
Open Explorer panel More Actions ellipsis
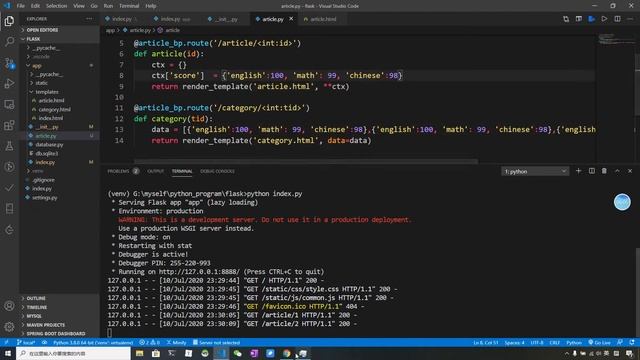tap(89, 19)
